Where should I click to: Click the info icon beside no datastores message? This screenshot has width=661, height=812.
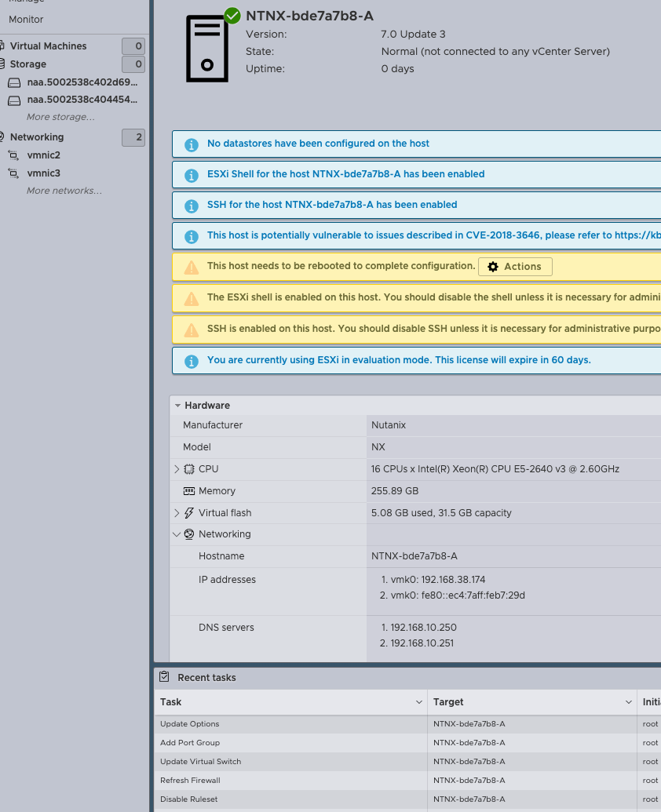(191, 144)
